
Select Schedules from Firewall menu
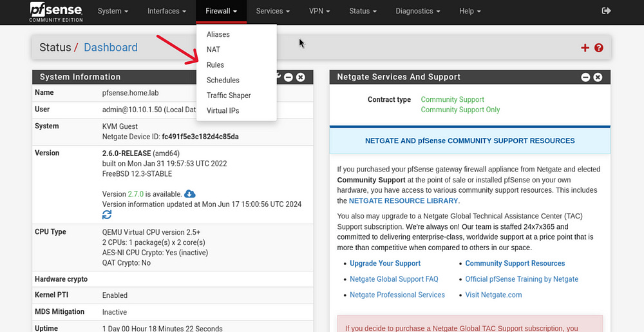(x=236, y=80)
